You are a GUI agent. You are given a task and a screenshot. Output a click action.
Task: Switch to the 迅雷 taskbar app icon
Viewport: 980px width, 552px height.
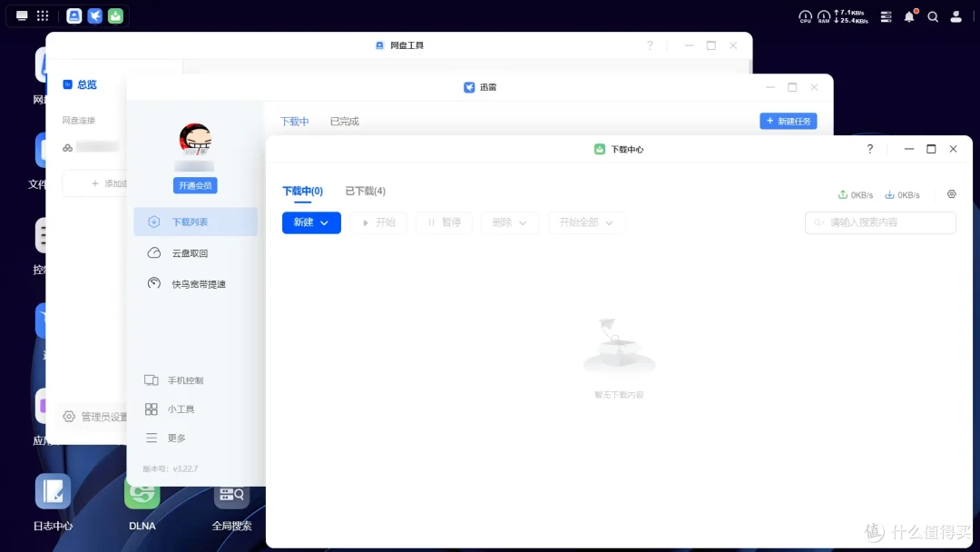pyautogui.click(x=95, y=15)
